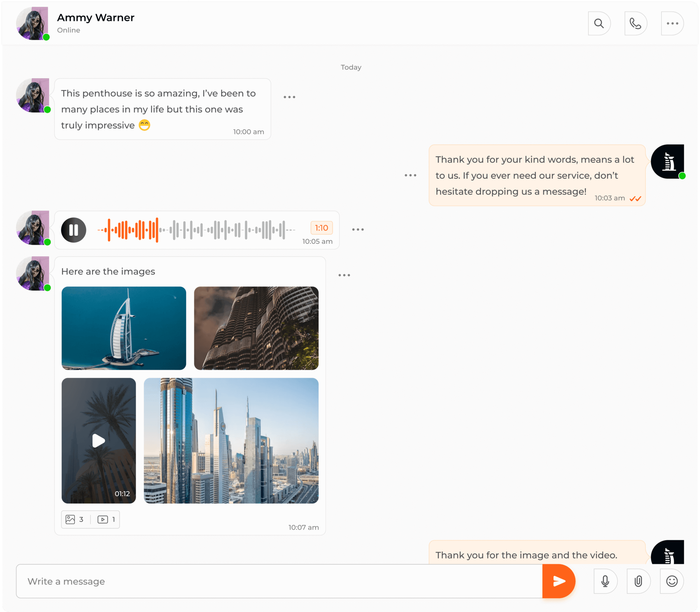
Task: Click the 'This penthouse is so amazing' message
Action: (x=163, y=109)
